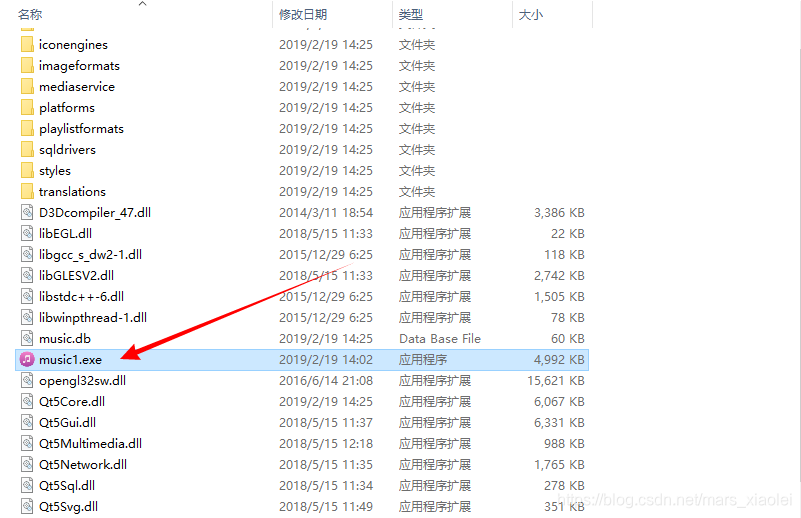
Task: Click the opengl32sw.dll file icon
Action: tap(27, 380)
